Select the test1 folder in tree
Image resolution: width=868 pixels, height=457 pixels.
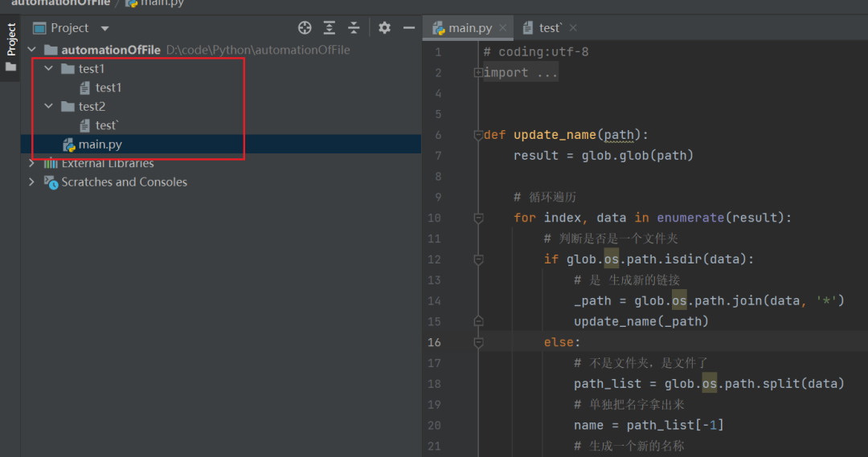[92, 68]
